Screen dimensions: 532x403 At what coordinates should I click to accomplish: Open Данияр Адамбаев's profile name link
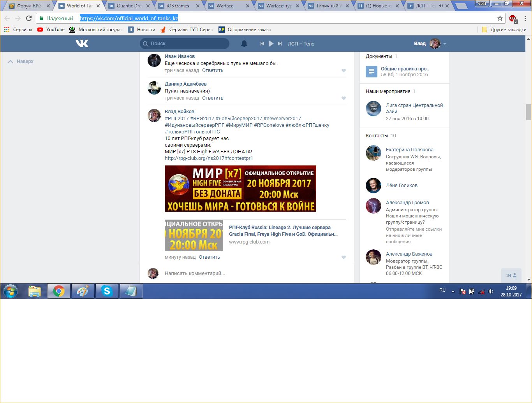click(186, 84)
